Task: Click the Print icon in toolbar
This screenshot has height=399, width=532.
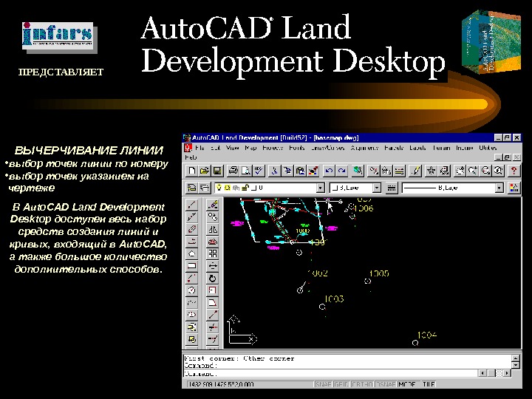Action: click(233, 171)
